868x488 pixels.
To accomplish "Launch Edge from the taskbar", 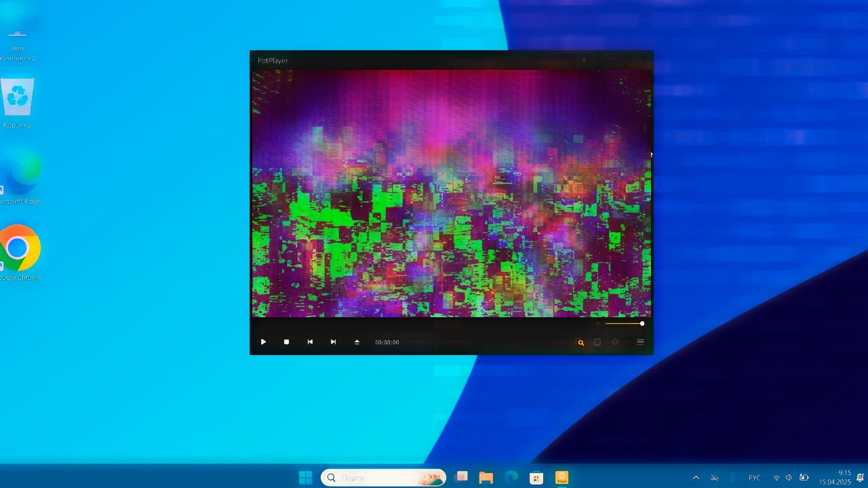I will (x=511, y=478).
